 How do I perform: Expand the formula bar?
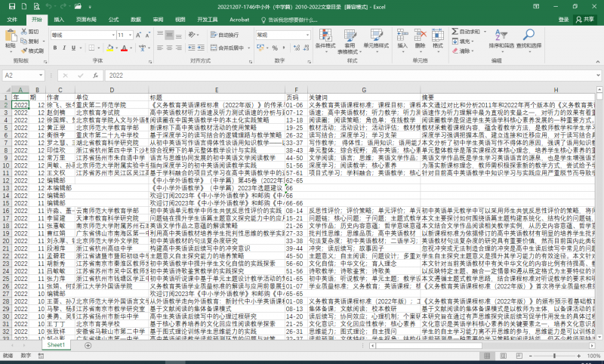tap(598, 76)
